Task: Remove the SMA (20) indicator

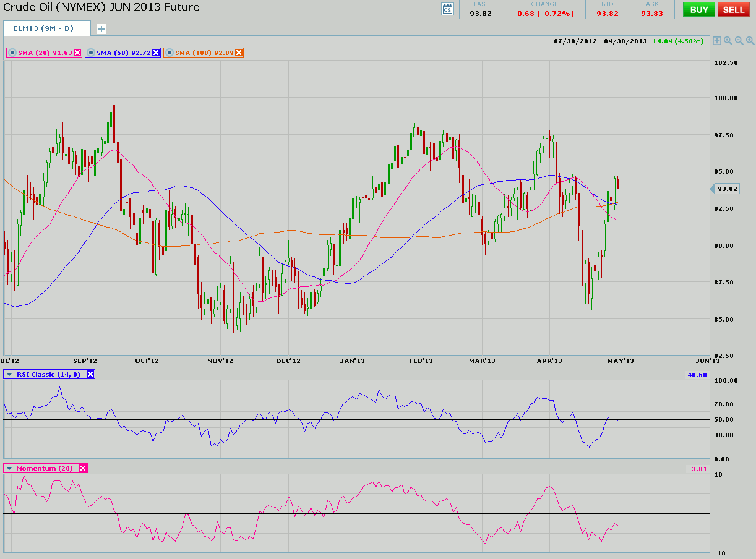Action: point(77,53)
